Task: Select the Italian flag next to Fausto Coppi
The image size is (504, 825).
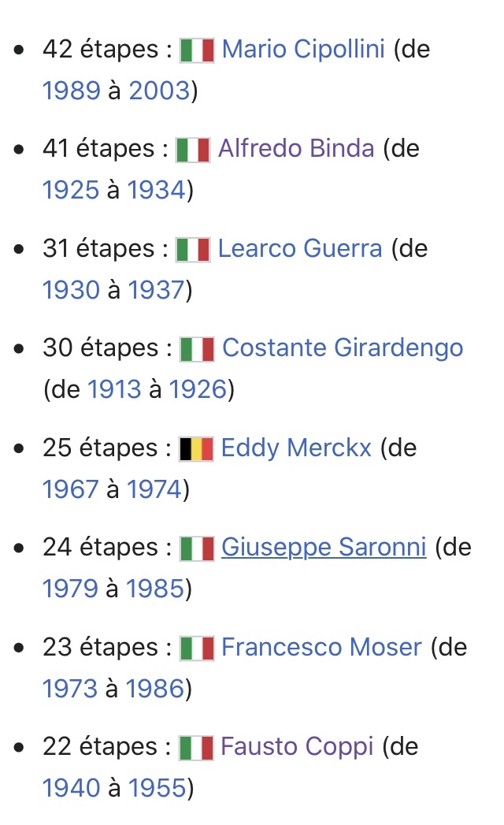Action: [x=196, y=748]
